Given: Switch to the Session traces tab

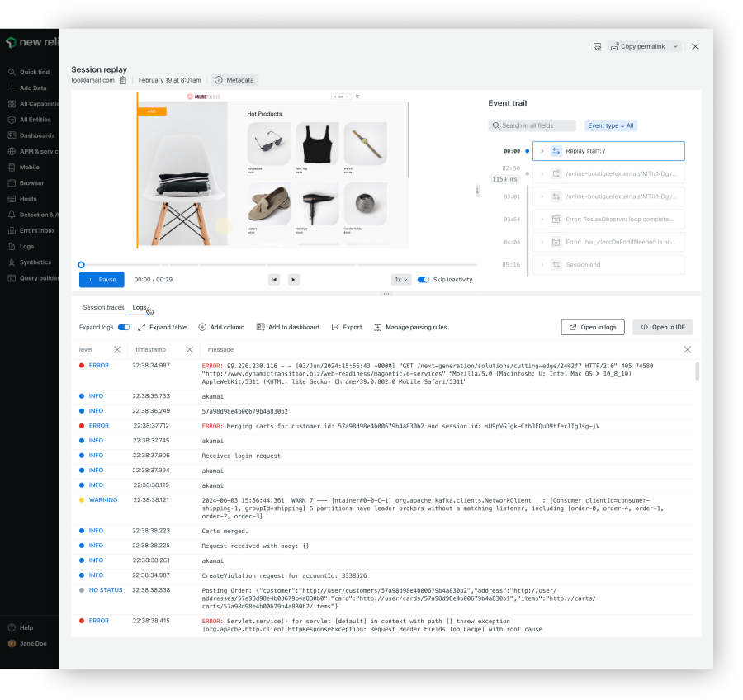Looking at the screenshot, I should [x=103, y=307].
